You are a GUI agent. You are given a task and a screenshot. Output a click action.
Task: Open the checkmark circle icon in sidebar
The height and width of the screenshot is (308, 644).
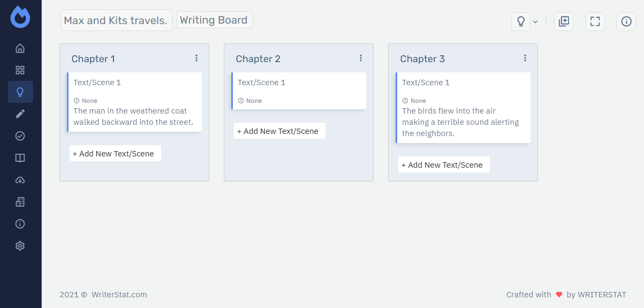coord(20,136)
